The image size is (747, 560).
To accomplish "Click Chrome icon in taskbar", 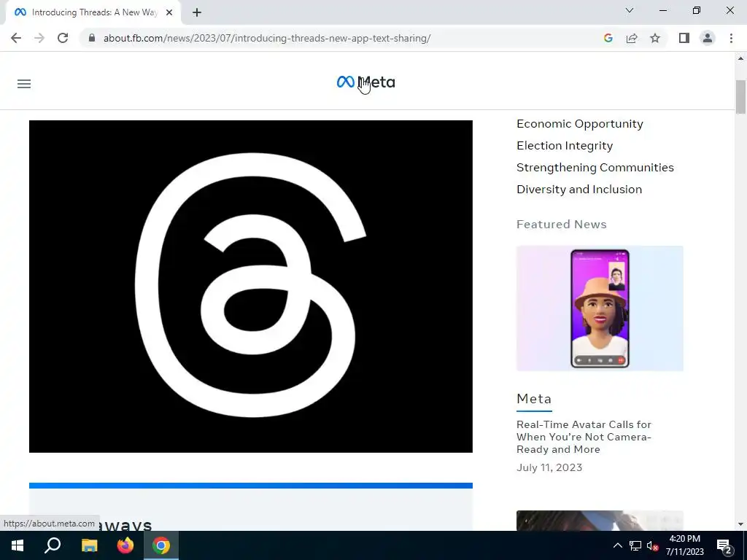I will pyautogui.click(x=161, y=545).
